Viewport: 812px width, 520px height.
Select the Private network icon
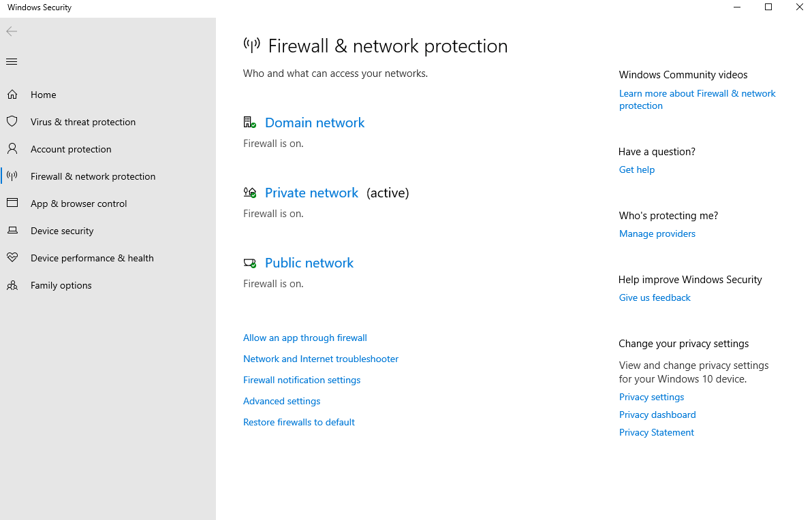coord(249,191)
